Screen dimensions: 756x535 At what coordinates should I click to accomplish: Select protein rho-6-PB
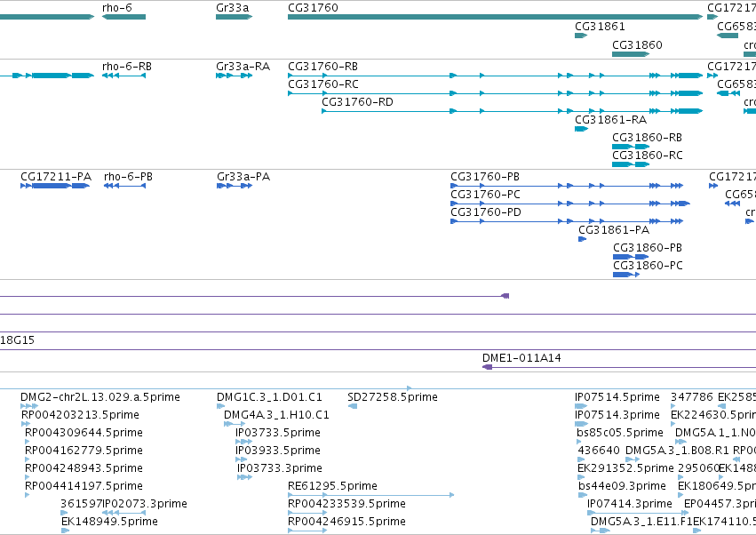click(124, 187)
